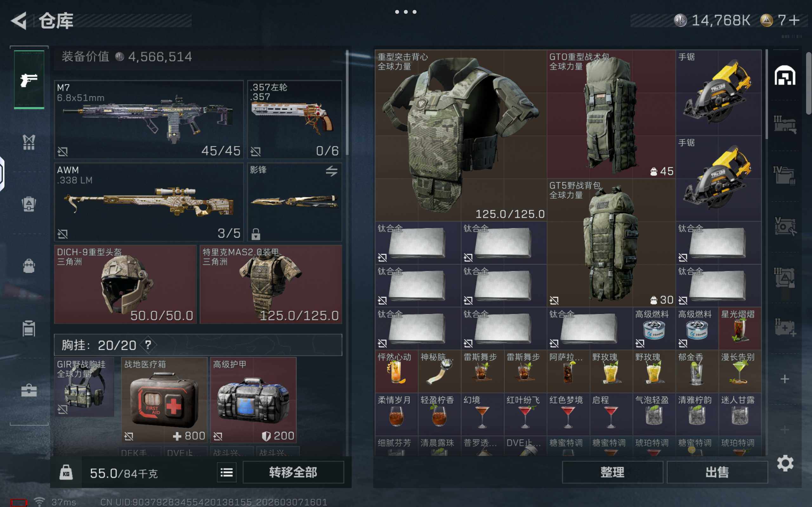
Task: Select the pistol weapons tab in the sidebar
Action: [x=29, y=80]
